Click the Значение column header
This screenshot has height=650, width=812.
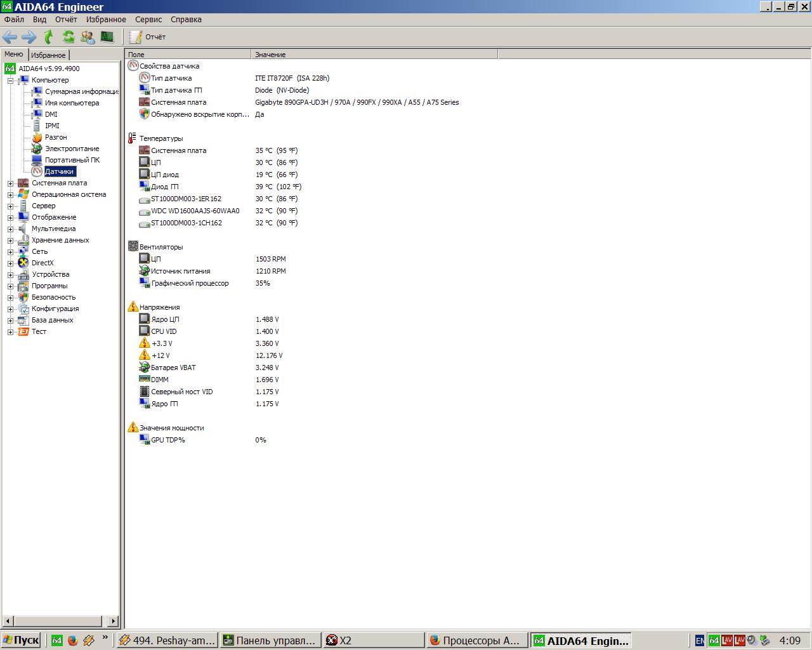(x=374, y=55)
